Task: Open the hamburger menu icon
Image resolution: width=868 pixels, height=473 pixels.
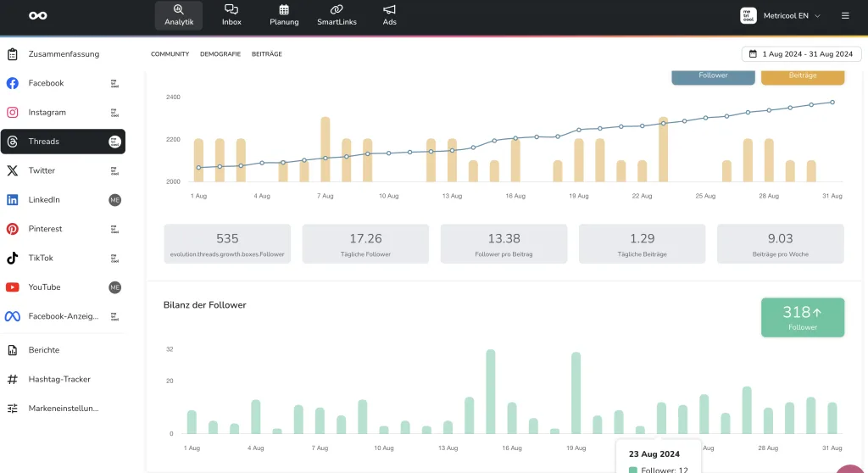Action: coord(845,15)
